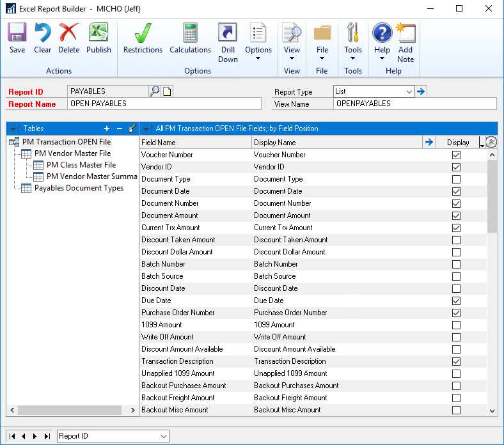This screenshot has width=504, height=445.
Task: Open the Options list icon
Action: pyautogui.click(x=258, y=32)
